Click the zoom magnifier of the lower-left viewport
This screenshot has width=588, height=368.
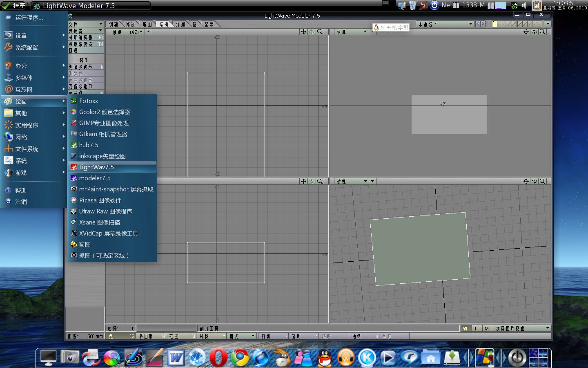click(x=320, y=181)
